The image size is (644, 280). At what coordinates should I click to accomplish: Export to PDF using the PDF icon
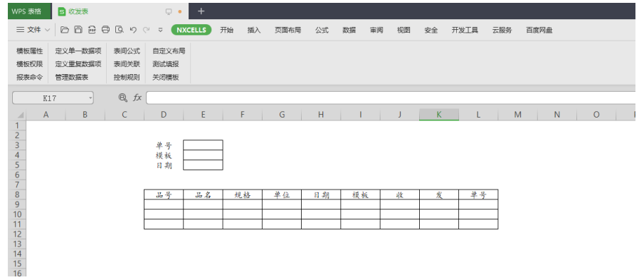click(92, 30)
